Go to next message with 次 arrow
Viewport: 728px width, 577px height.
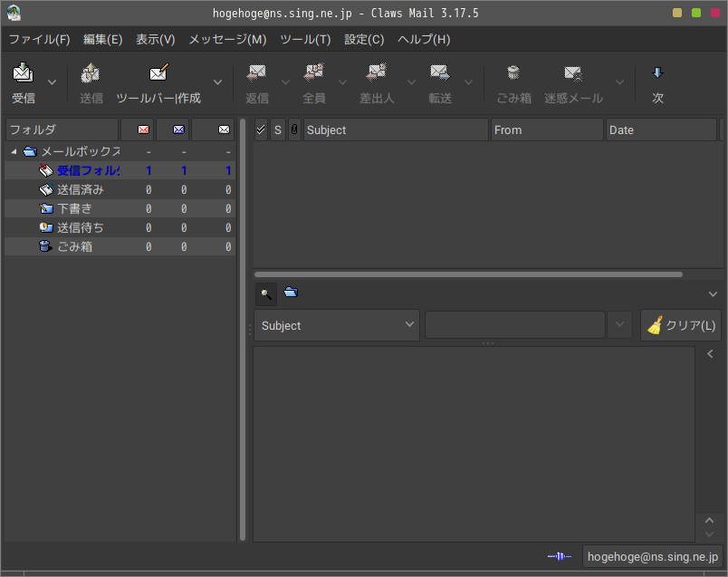658,72
